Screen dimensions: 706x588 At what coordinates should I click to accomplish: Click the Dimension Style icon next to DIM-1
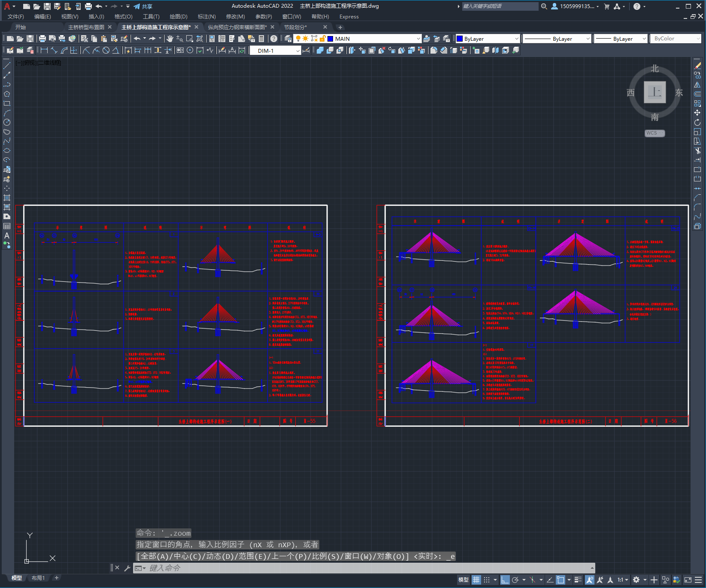(306, 50)
